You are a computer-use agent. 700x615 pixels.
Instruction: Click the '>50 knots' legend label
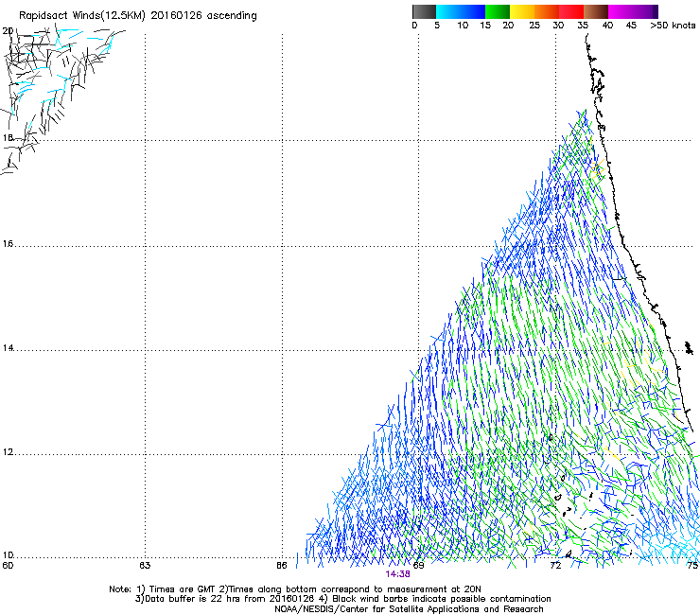tap(673, 26)
